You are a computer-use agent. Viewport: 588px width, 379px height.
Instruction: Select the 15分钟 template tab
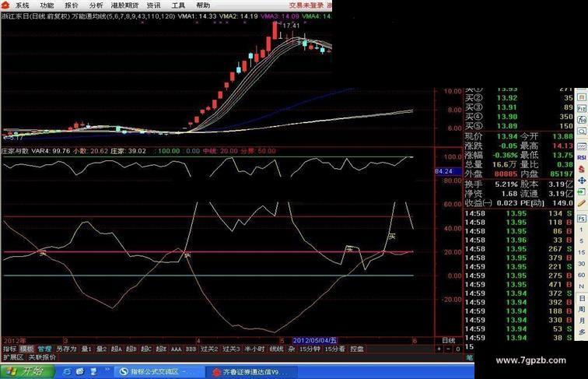(x=310, y=349)
